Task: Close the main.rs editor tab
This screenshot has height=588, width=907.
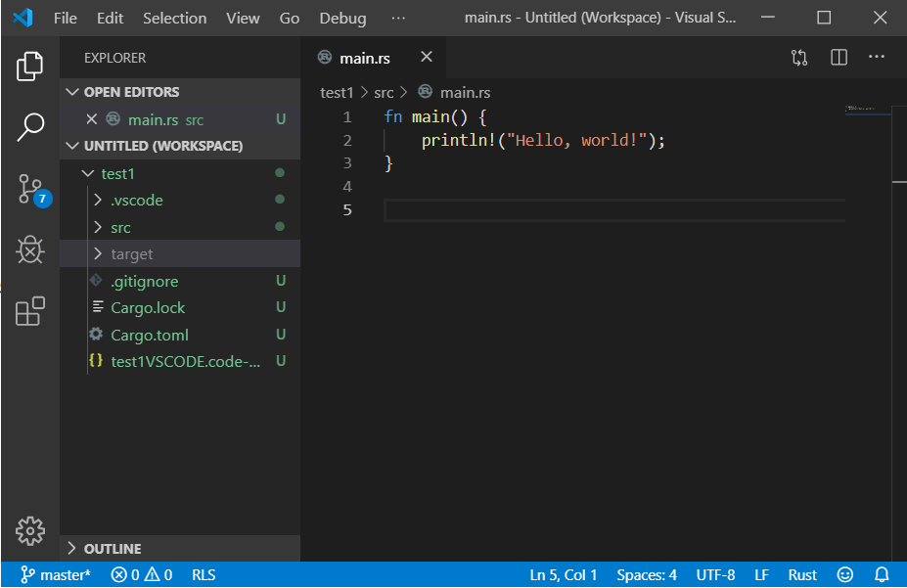Action: [x=427, y=57]
